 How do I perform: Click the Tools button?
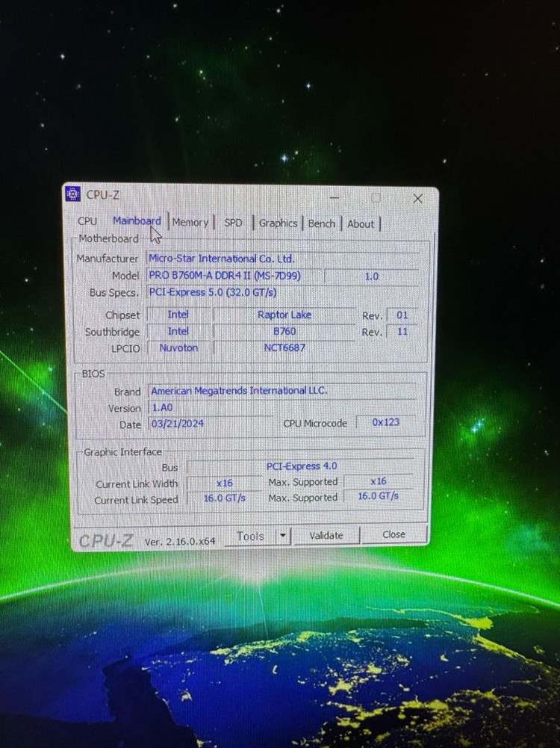[251, 537]
